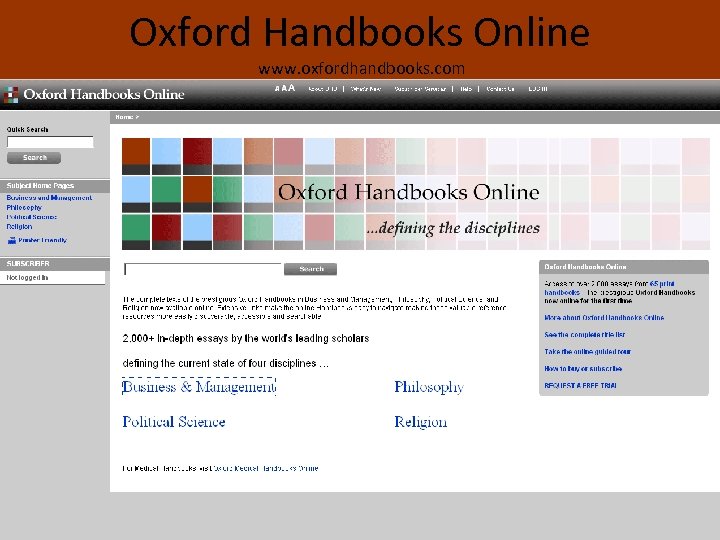Open What's New in top navigation
This screenshot has height=540, width=720.
366,89
